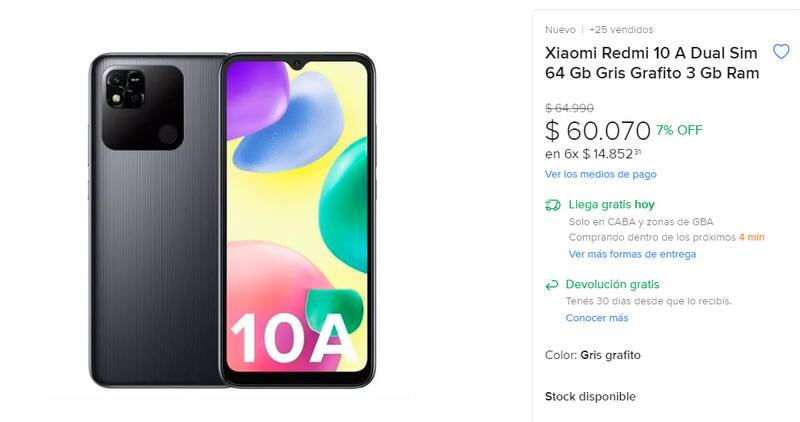Click the Xiaomi Redmi 10 A product title
This screenshot has width=800, height=422.
652,63
